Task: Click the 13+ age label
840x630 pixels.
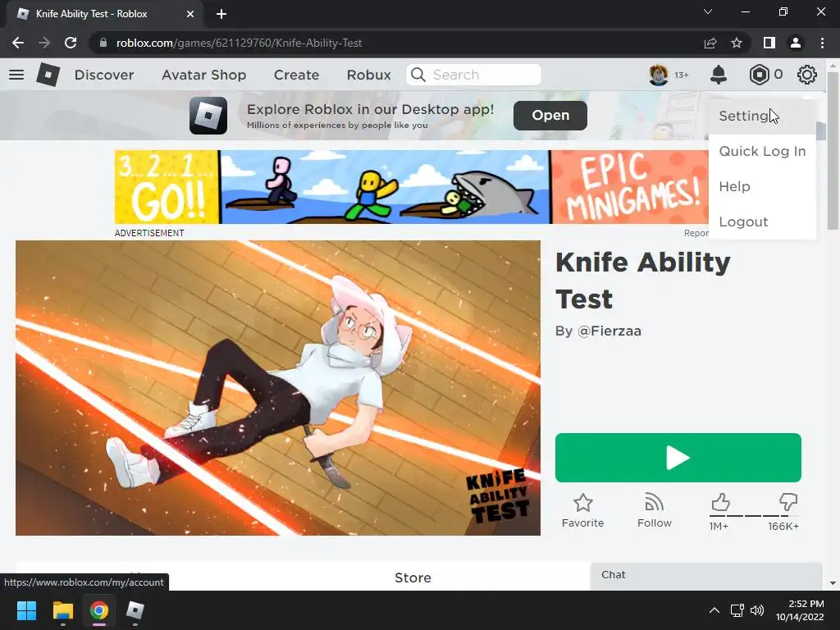Action: point(682,75)
